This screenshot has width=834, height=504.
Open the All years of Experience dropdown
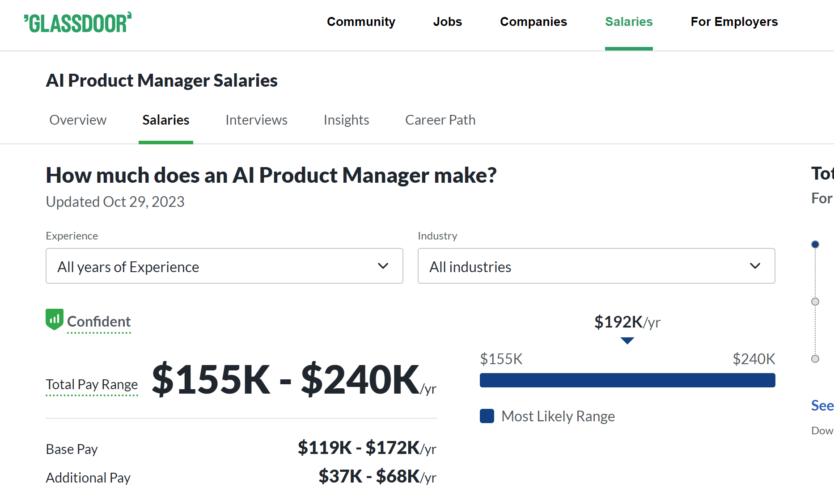coord(224,266)
